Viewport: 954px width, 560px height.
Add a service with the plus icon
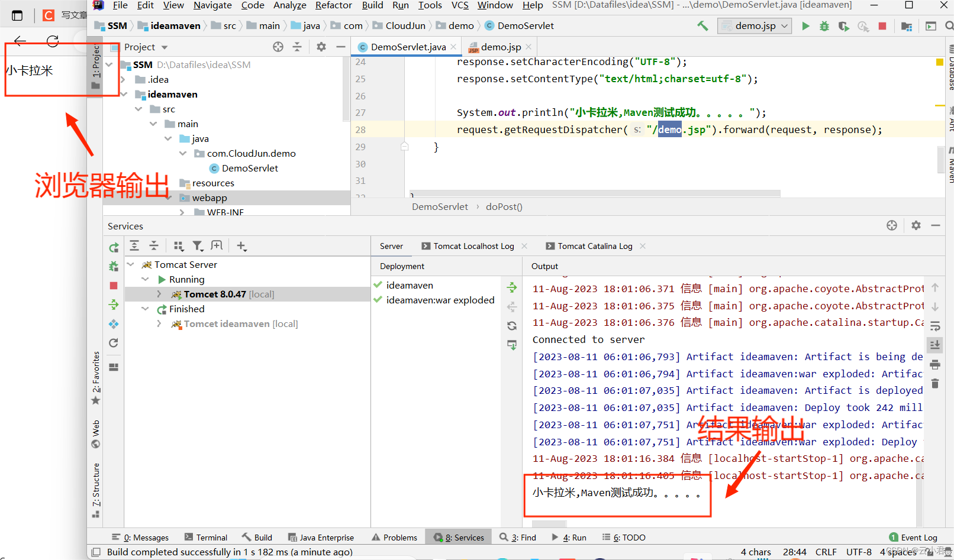tap(241, 245)
